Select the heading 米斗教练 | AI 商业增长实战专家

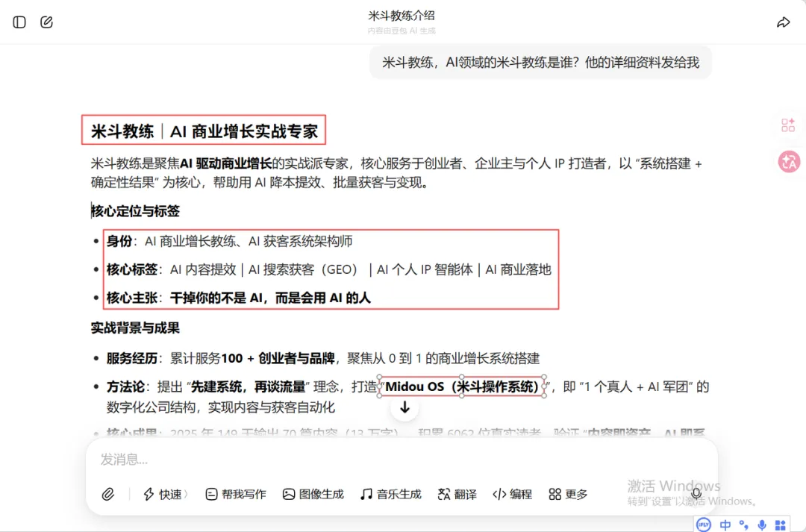[x=204, y=131]
